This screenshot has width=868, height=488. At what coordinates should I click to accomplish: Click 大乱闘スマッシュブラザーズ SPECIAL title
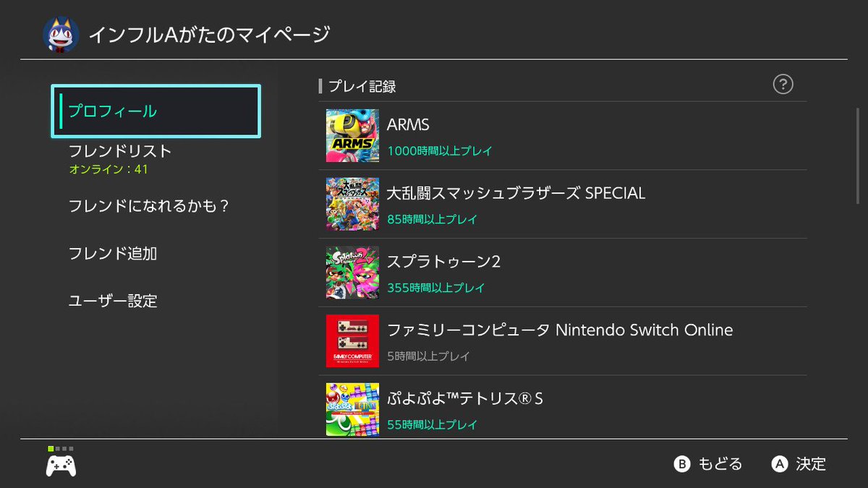(516, 193)
